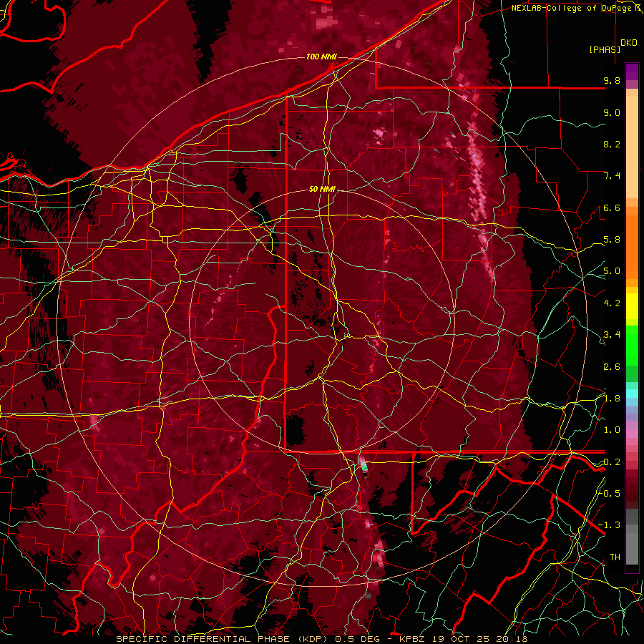Click the -0.5 value on the scale
This screenshot has height=644, width=644.
coord(609,493)
